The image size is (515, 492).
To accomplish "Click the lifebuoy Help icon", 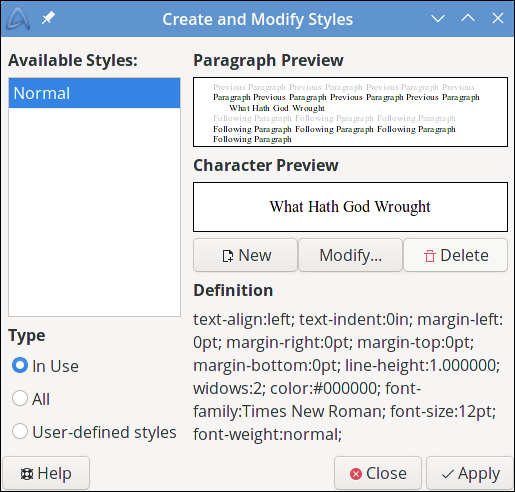I will point(27,474).
